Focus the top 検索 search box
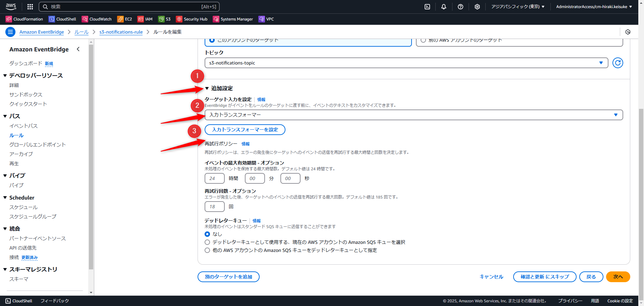This screenshot has height=306, width=644. (129, 7)
